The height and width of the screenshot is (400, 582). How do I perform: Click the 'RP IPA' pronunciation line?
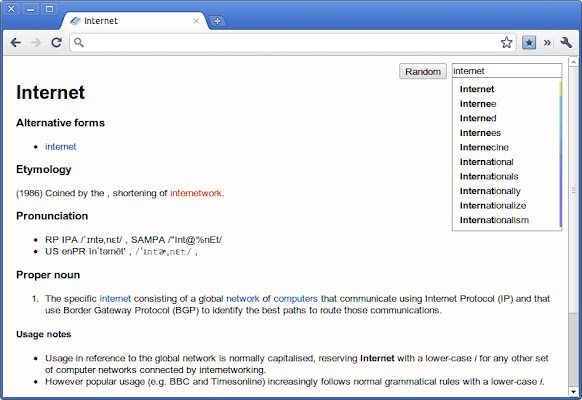click(133, 240)
